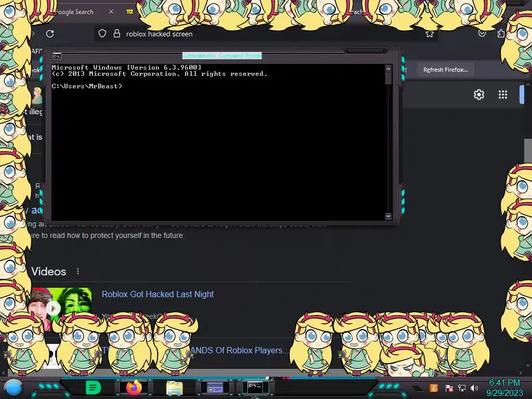Switch to Firefox from the taskbar

pos(134,388)
